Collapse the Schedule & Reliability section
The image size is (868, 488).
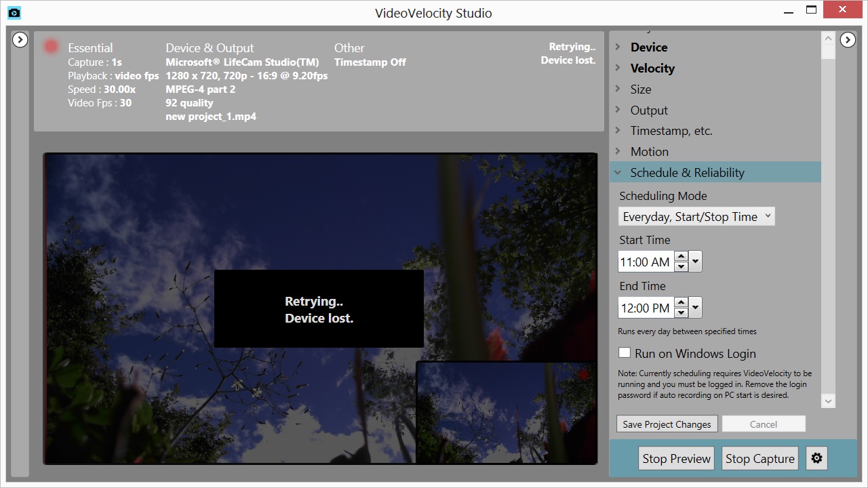pos(715,172)
